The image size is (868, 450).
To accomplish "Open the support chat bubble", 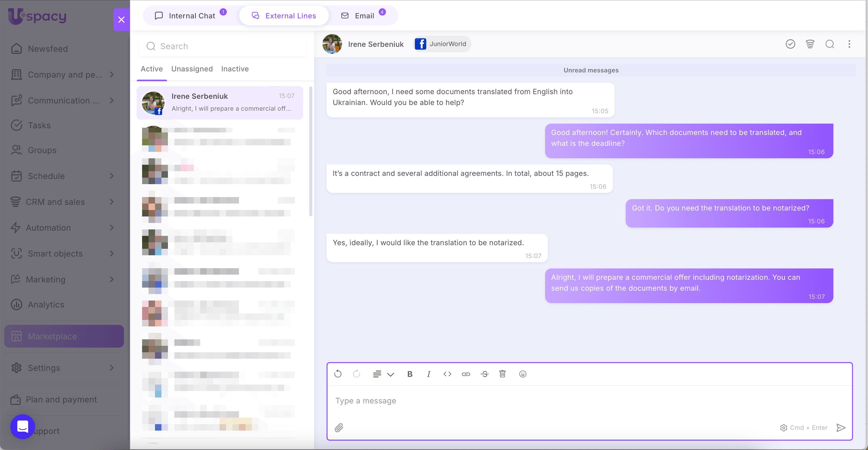I will tap(22, 427).
